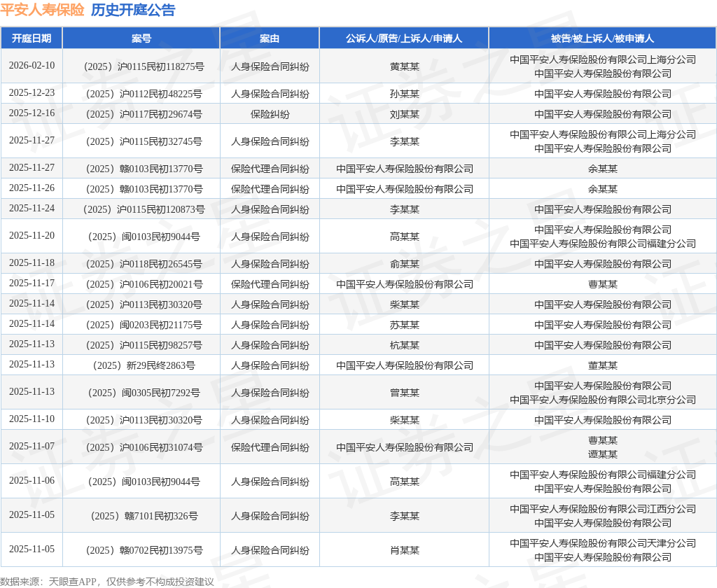Click the 数据来源 天眼查APP footer note

(107, 582)
